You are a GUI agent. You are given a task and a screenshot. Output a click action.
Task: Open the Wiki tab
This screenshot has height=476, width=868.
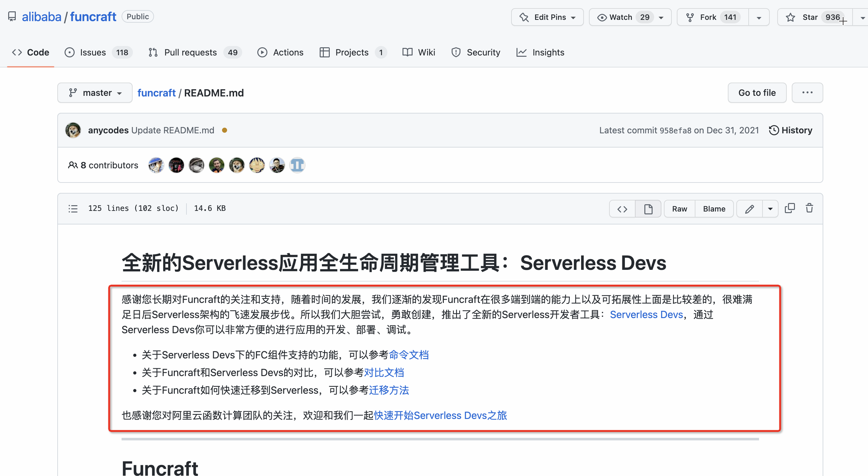pos(419,52)
